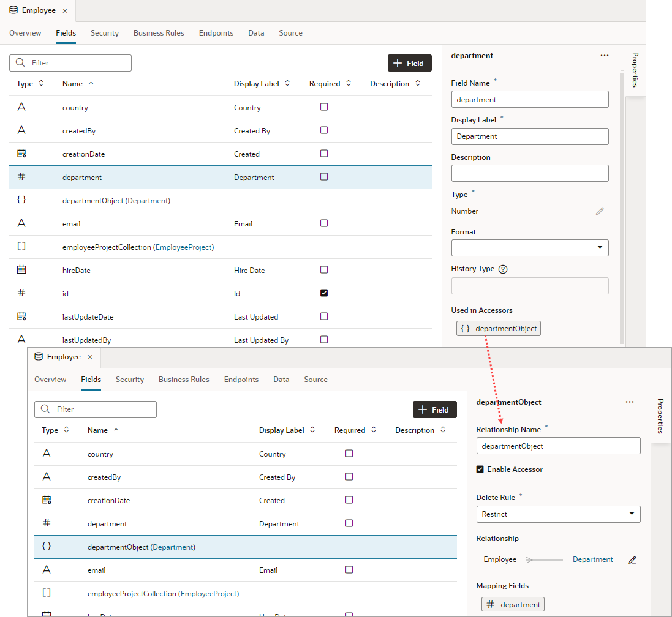The height and width of the screenshot is (617, 672).
Task: Uncheck the Required checkbox for id
Action: click(324, 293)
